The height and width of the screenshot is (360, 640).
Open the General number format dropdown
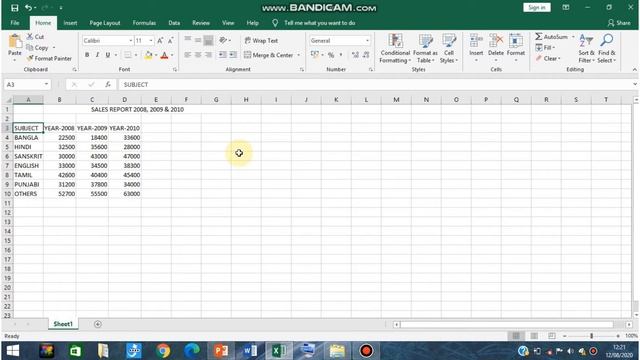[x=367, y=40]
